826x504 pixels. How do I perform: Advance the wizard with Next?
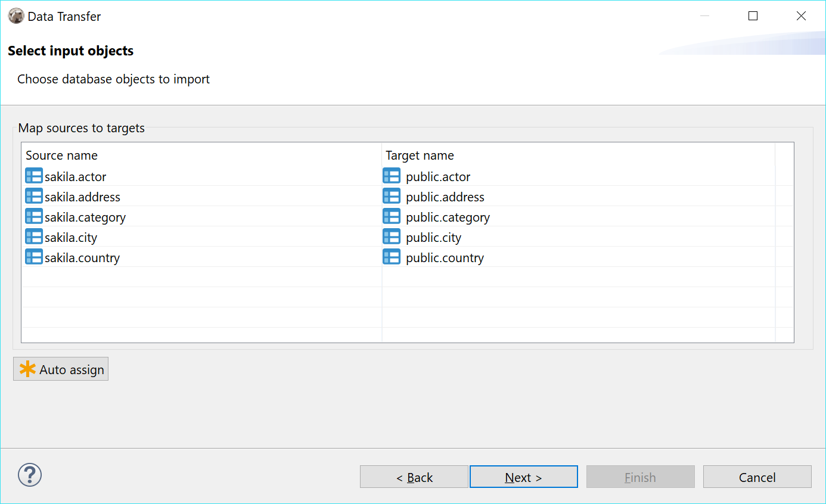523,477
